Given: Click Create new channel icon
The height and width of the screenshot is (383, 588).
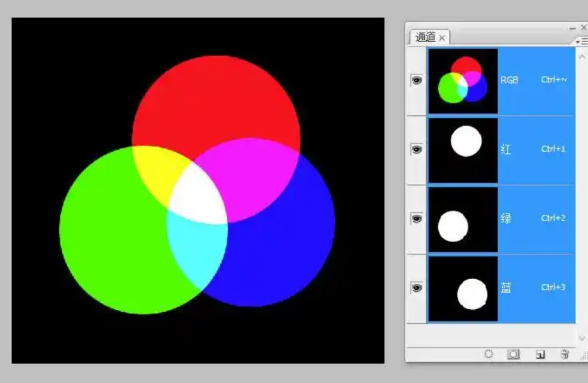Looking at the screenshot, I should pyautogui.click(x=540, y=355).
